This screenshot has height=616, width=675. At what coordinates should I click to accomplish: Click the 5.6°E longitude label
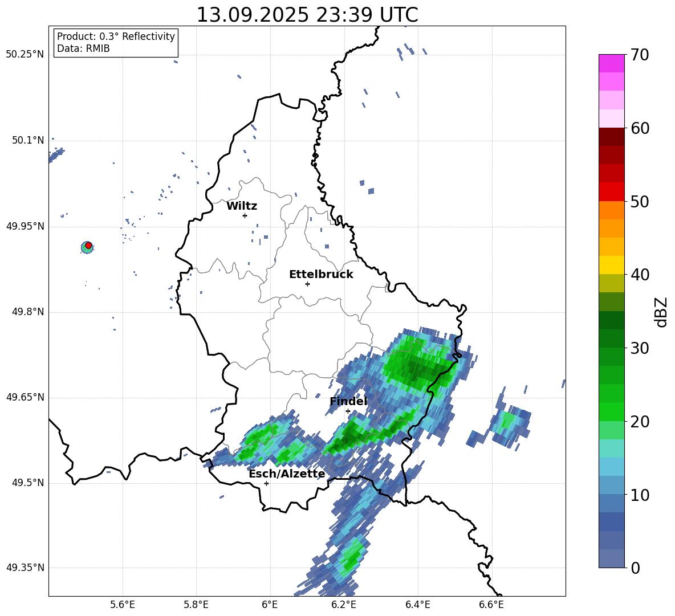(123, 605)
